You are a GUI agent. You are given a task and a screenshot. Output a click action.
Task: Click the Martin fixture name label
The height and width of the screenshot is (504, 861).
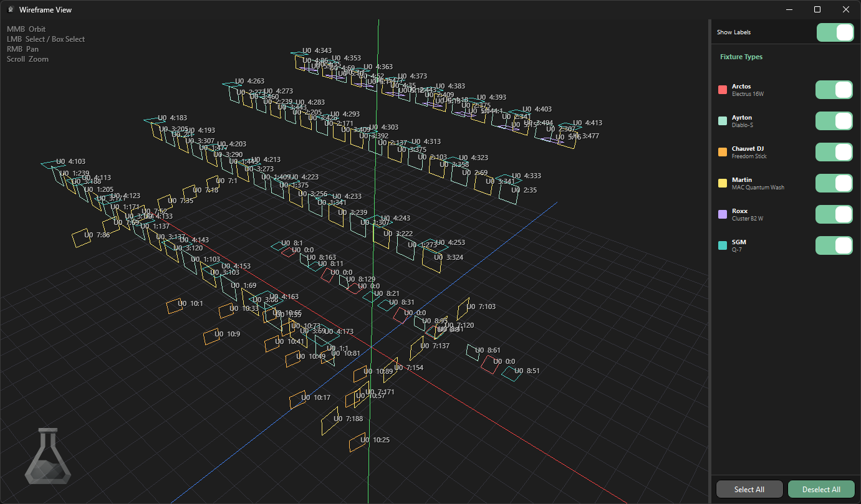742,179
